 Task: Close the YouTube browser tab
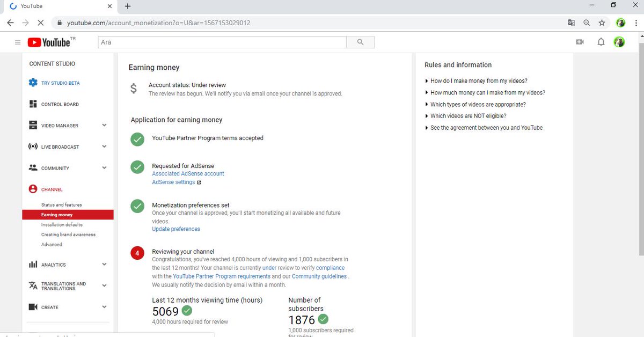click(109, 6)
